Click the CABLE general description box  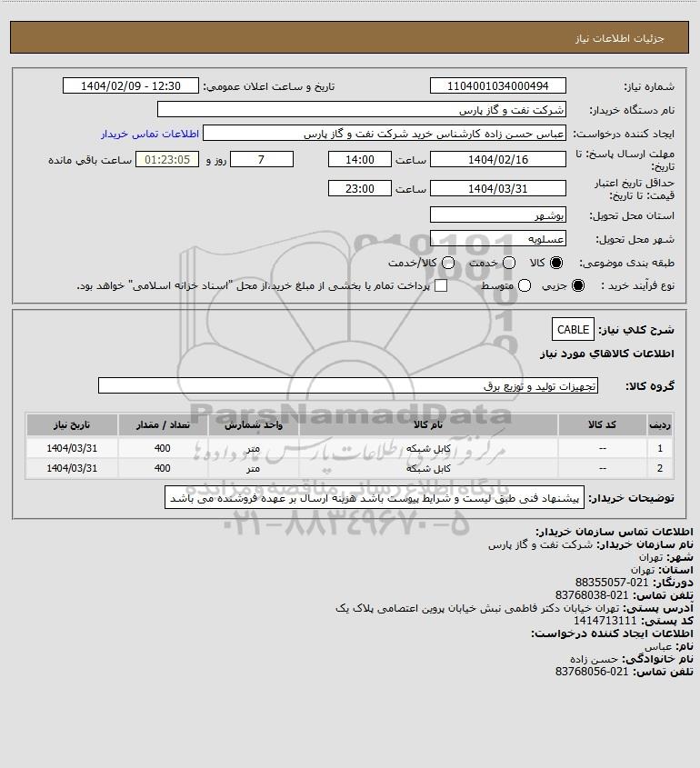click(x=573, y=330)
